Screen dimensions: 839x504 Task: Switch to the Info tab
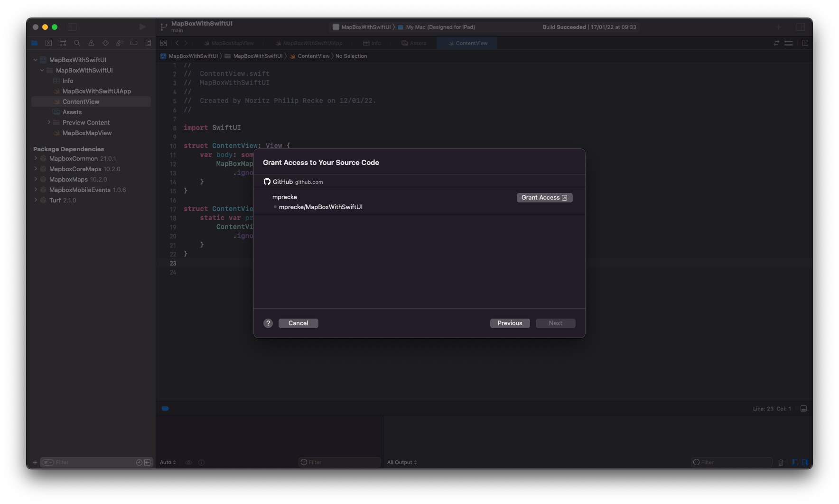(x=372, y=43)
